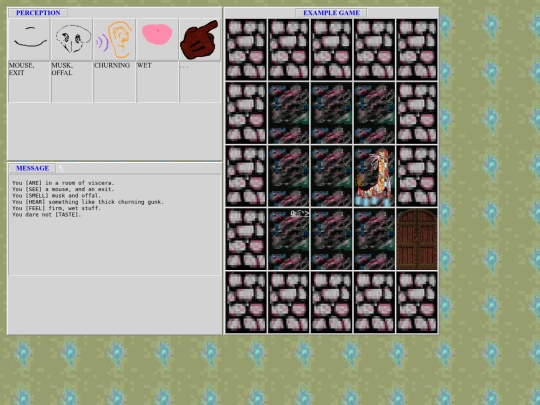This screenshot has height=405, width=540.
Task: Open the PERCEPTION tab
Action: 38,13
